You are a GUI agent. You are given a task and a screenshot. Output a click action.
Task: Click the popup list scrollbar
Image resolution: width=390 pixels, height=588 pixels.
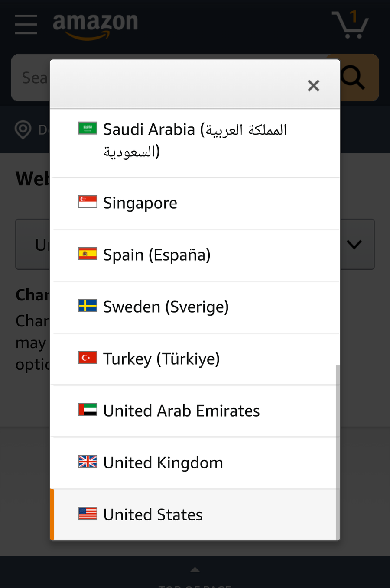point(338,452)
